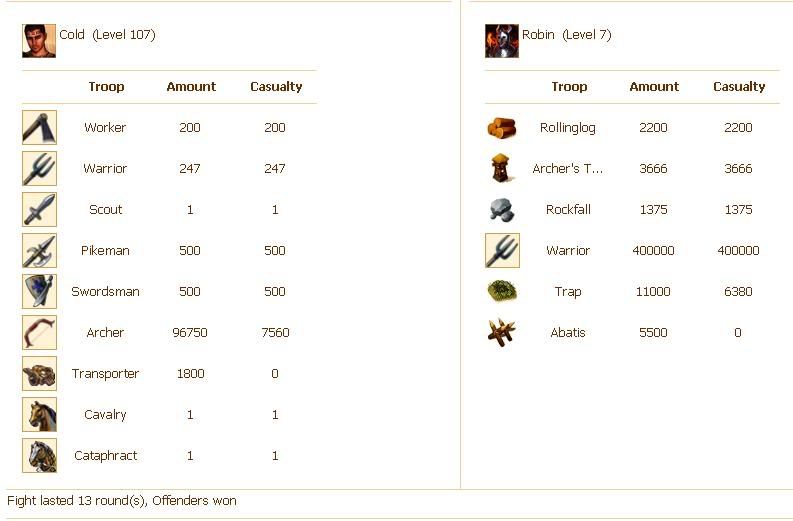Click the Abatis spikes icon

[x=502, y=333]
